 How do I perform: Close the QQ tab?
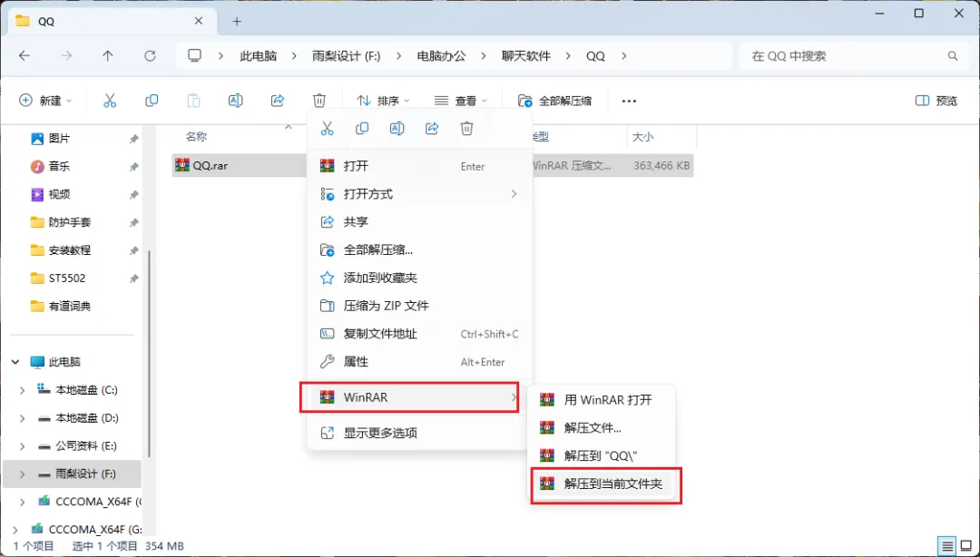[x=198, y=21]
